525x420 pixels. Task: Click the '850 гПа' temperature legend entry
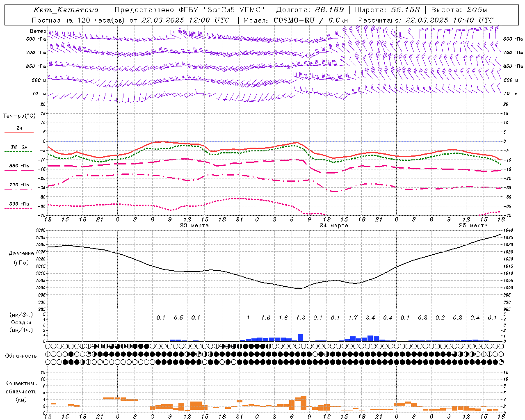tap(19, 166)
